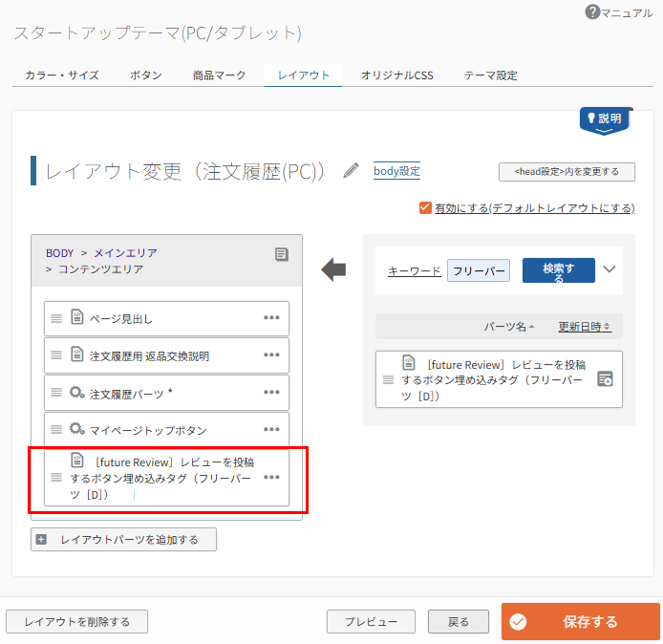Click the コンテンツエリア breadcrumb text

pos(100,268)
